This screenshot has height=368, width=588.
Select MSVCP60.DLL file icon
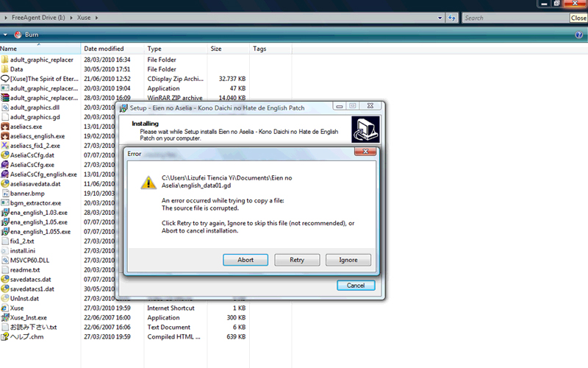(5, 261)
